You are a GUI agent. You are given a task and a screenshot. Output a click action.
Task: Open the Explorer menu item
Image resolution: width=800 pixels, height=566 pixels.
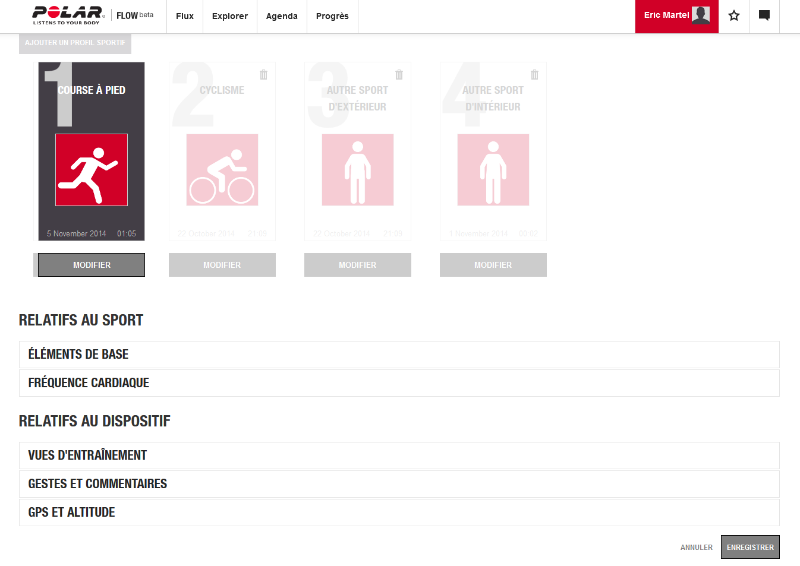point(230,16)
